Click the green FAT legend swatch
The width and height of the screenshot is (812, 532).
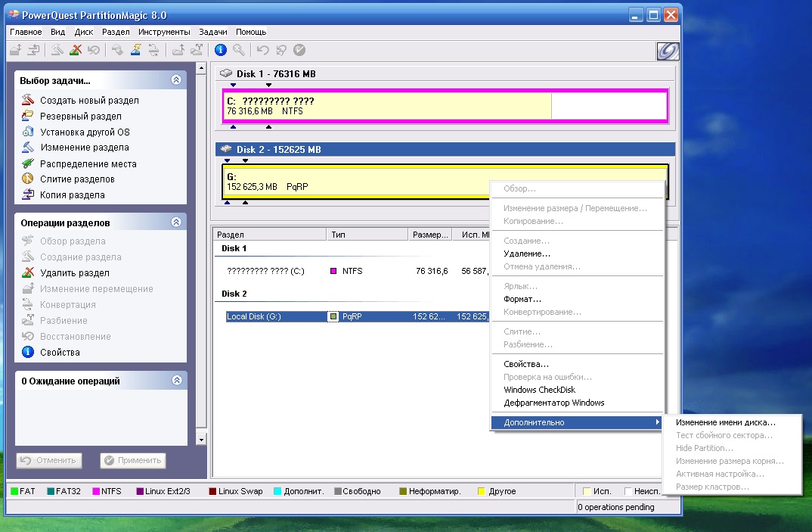click(x=14, y=491)
